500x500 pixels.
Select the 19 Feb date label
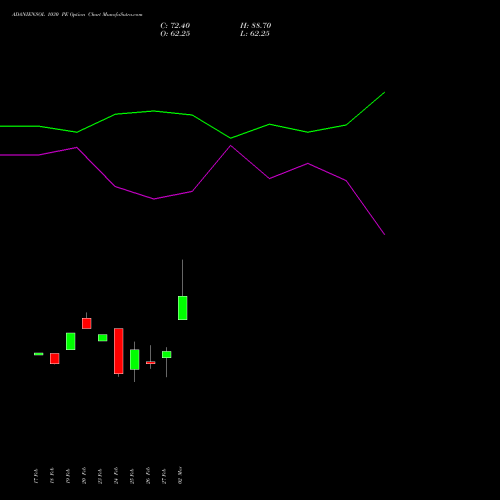(x=68, y=476)
